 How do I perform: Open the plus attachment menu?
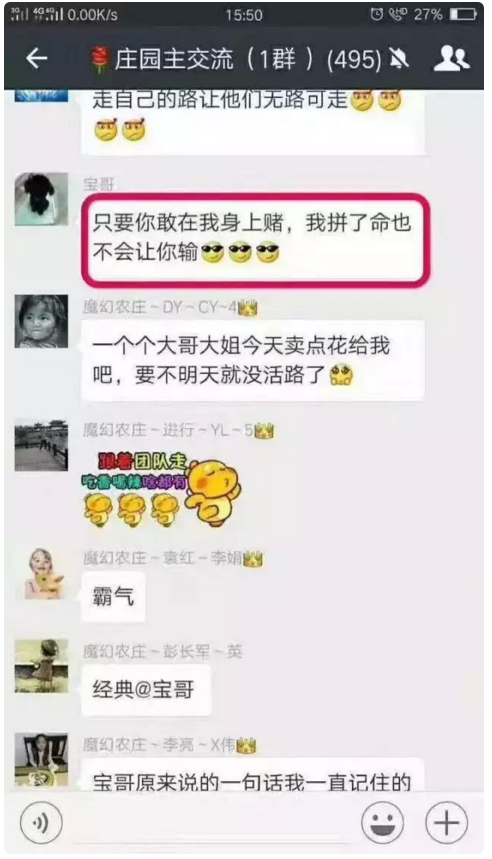tap(447, 822)
